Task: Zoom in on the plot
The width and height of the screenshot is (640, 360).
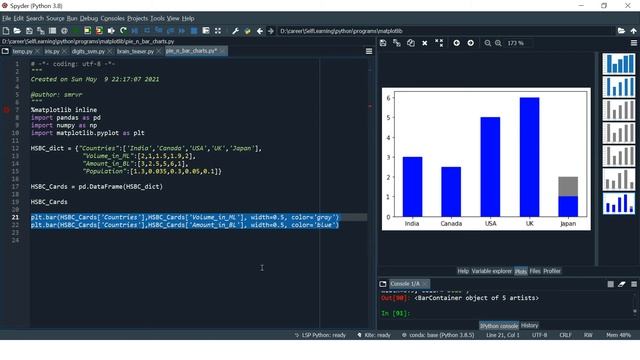Action: click(x=498, y=43)
